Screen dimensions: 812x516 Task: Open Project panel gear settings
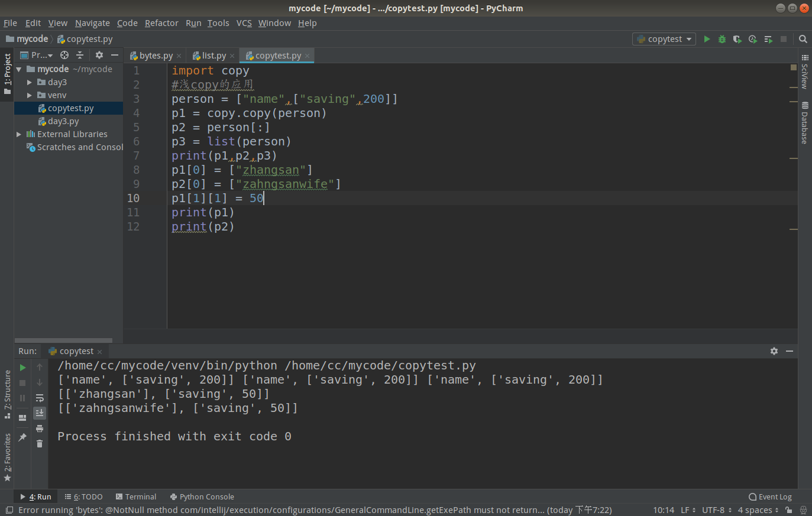click(x=99, y=55)
